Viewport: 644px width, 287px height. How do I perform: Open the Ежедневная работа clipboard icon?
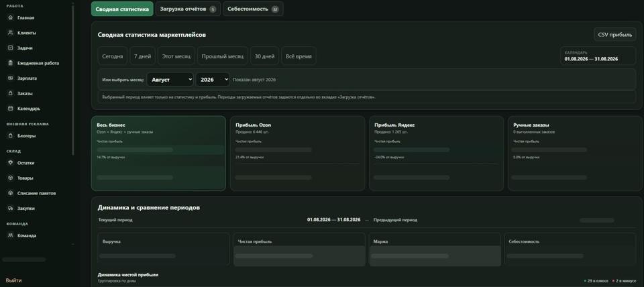pos(11,63)
